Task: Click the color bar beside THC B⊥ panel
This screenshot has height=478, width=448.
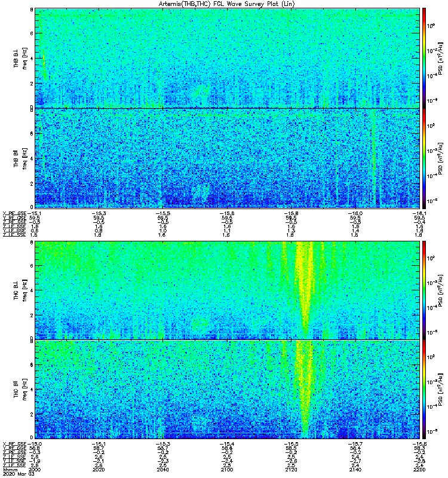Action: [424, 290]
